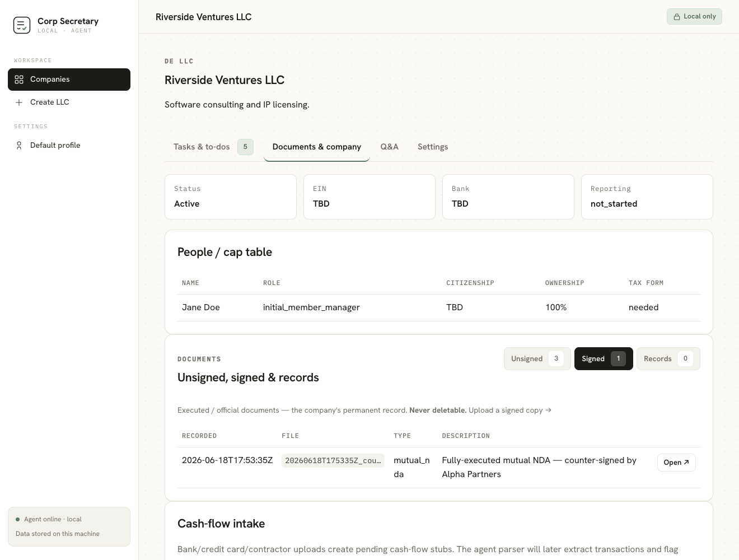Show Unsigned documents filter
This screenshot has height=560, width=739.
tap(537, 359)
